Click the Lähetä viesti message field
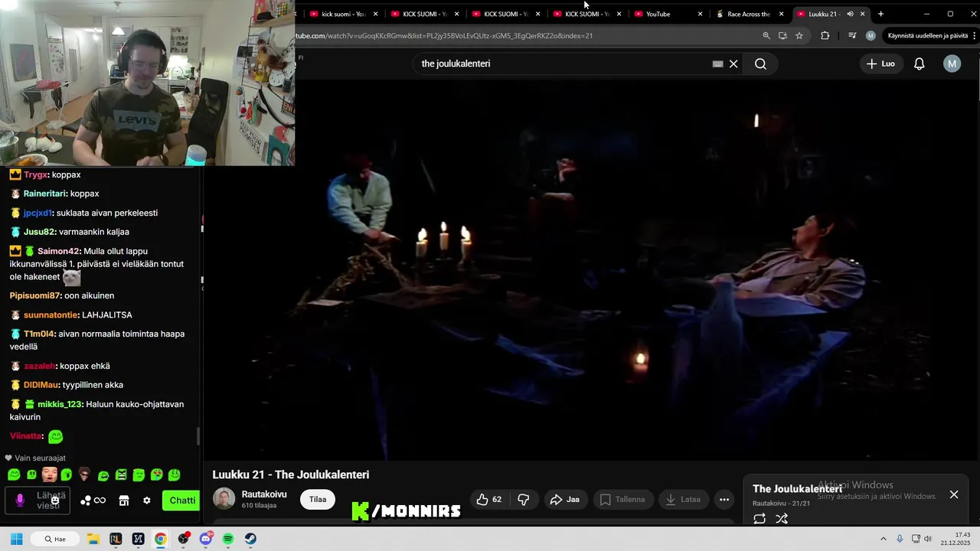The image size is (980, 551). coord(38,500)
